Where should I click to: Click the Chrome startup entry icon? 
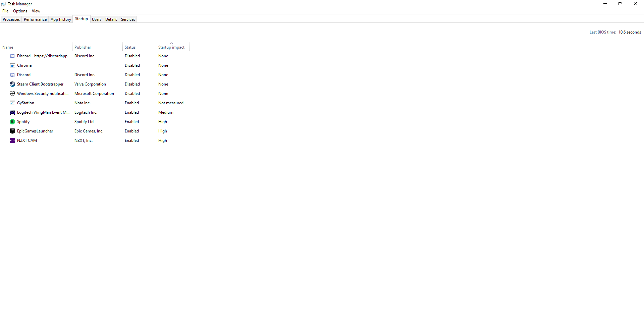coord(12,65)
